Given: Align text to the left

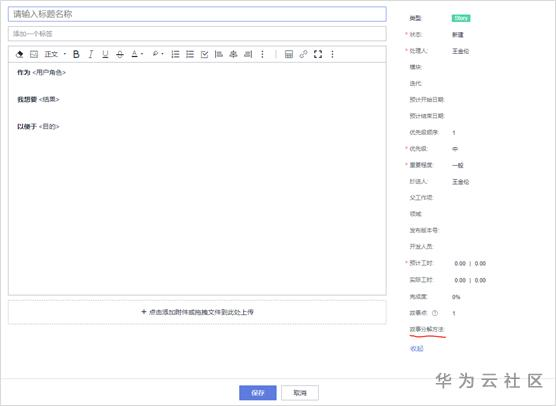Looking at the screenshot, I should click(x=219, y=54).
